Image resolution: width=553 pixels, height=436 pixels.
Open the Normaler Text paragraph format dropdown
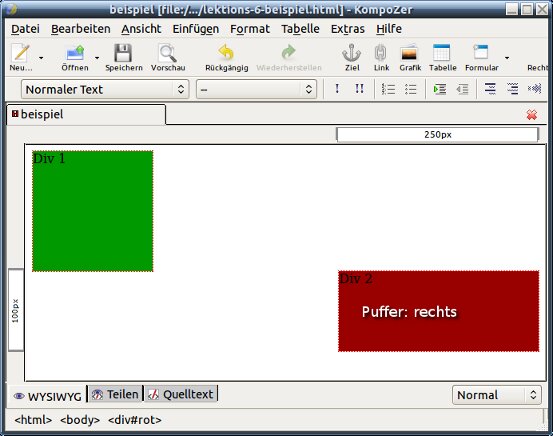point(105,89)
